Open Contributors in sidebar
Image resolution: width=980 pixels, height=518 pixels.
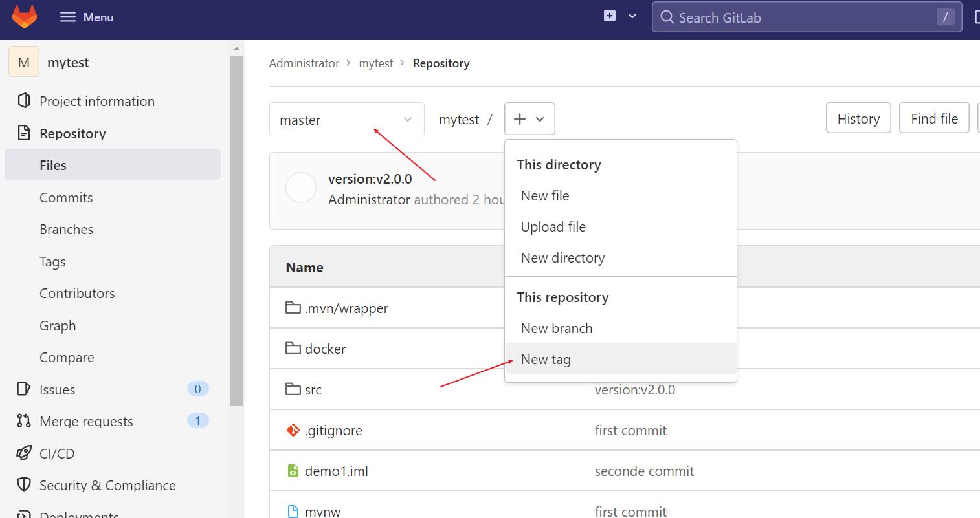(77, 294)
